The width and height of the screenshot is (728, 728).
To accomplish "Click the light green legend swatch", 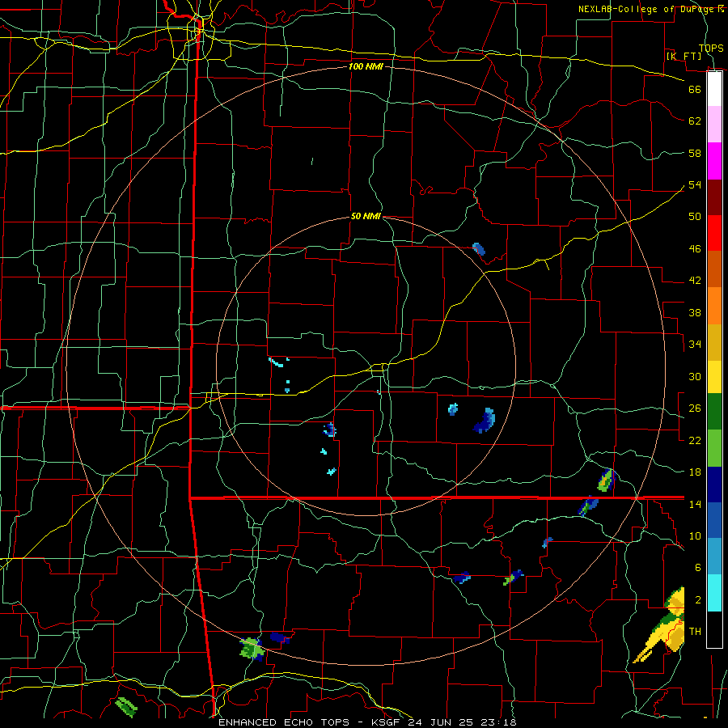I will point(714,448).
